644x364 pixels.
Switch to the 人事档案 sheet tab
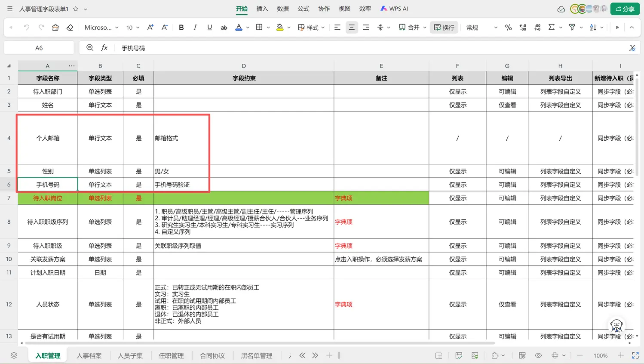[89, 355]
